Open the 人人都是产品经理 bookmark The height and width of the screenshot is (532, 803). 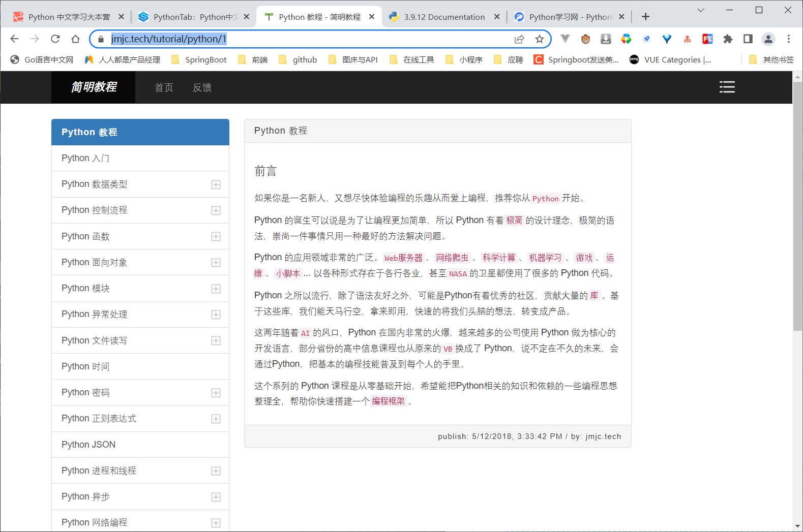[x=123, y=59]
